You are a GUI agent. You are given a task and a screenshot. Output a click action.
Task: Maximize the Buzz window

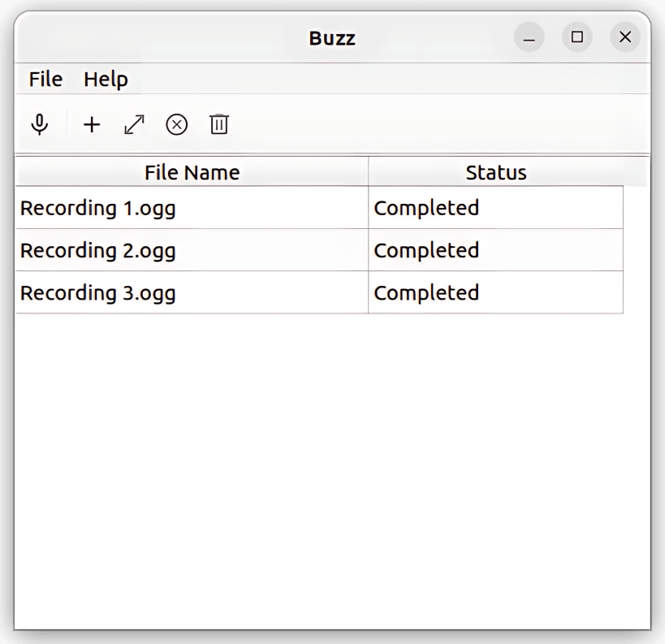pos(577,37)
